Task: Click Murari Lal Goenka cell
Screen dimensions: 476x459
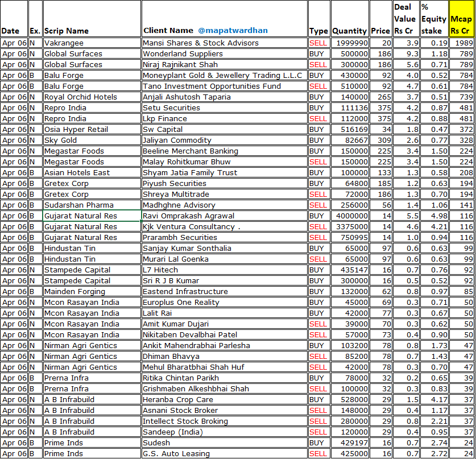Action: click(224, 259)
